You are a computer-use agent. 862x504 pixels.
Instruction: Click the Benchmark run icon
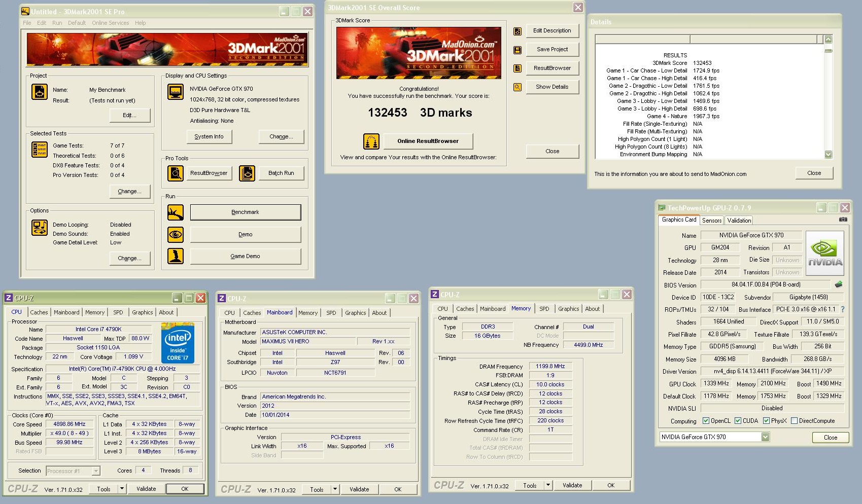176,212
